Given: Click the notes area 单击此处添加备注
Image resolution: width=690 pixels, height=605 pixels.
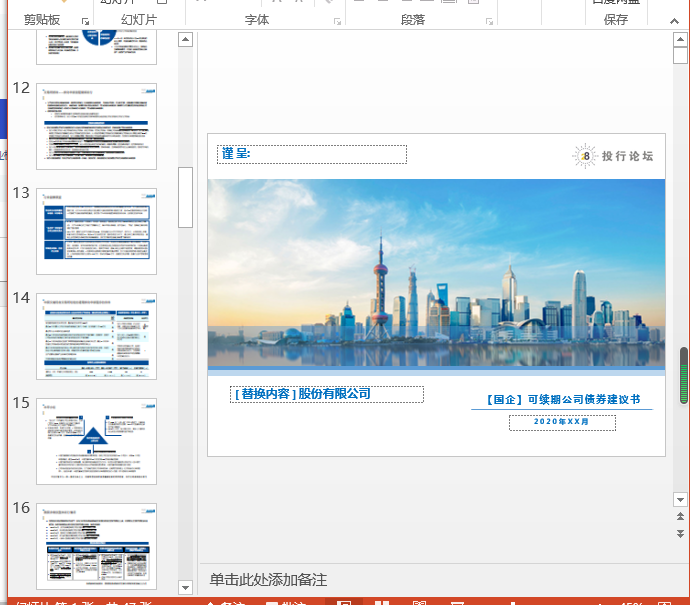Looking at the screenshot, I should tap(268, 579).
